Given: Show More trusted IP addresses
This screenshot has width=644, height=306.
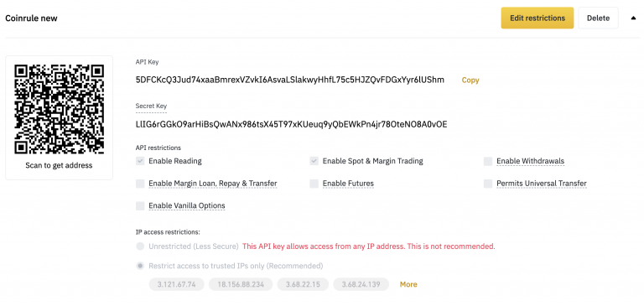Looking at the screenshot, I should [x=408, y=284].
